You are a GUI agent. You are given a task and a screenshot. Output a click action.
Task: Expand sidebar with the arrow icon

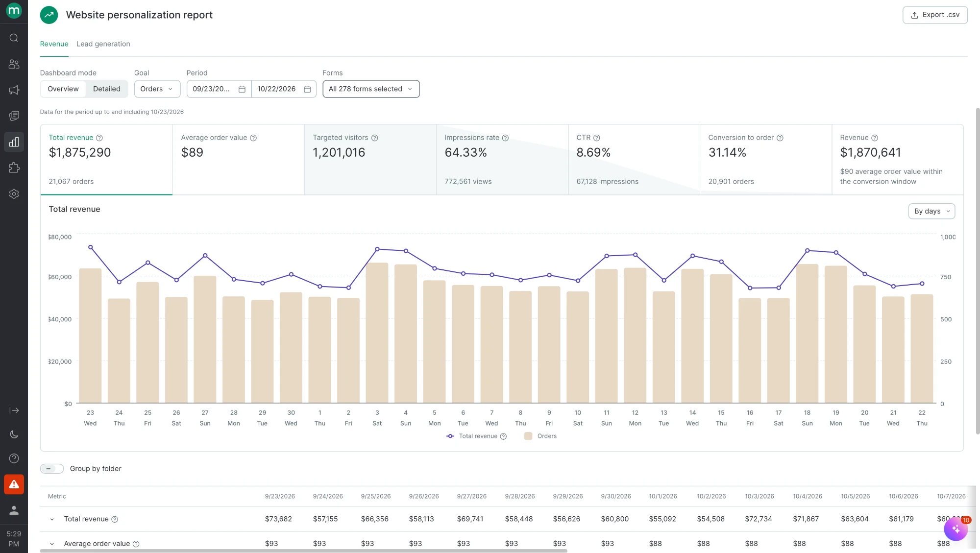14,410
